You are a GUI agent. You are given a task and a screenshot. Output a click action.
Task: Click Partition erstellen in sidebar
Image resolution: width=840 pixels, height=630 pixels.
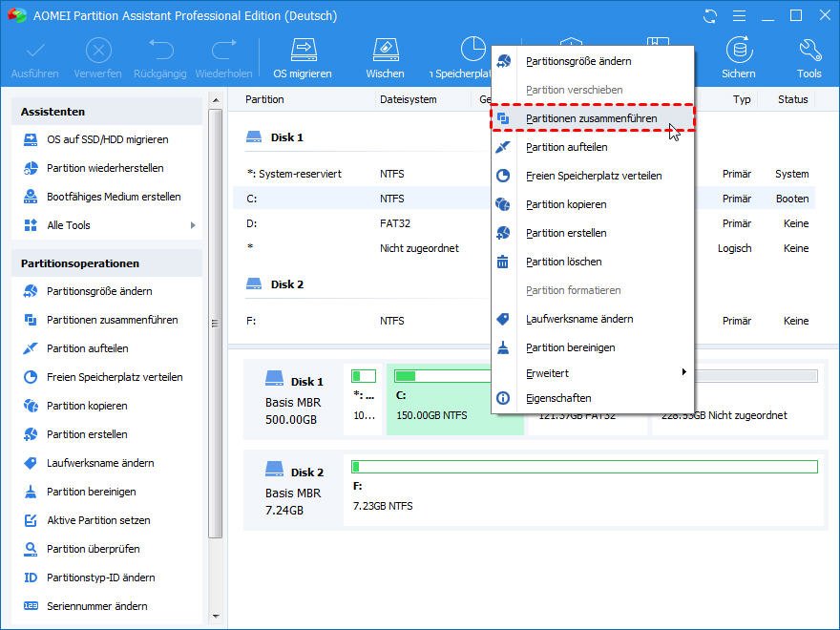(x=87, y=434)
